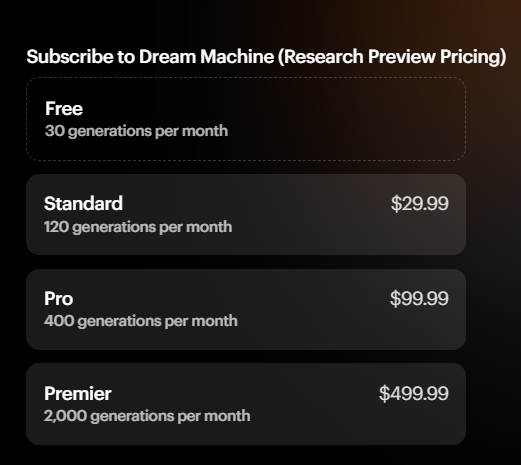Click the $29.99 Standard price
The height and width of the screenshot is (465, 521).
tap(420, 203)
